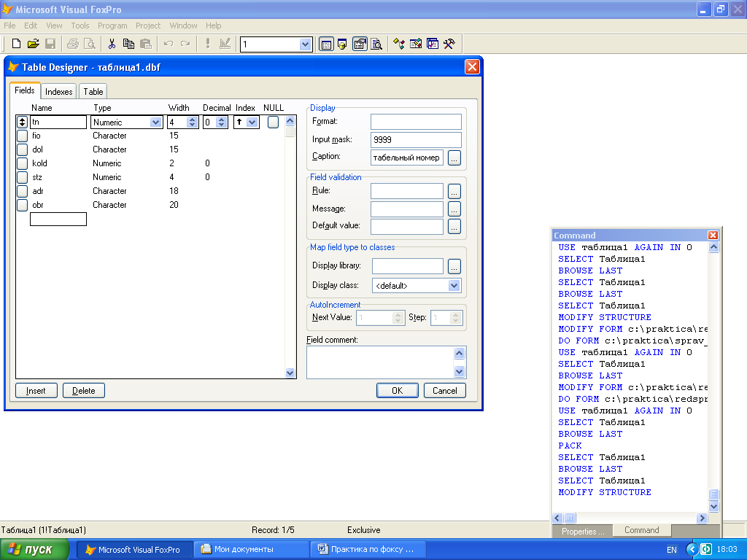The image size is (747, 560).
Task: Click the EN language indicator in tray
Action: [x=672, y=550]
